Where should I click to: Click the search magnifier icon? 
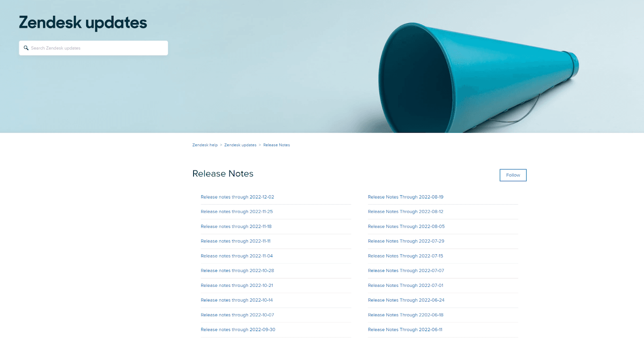pos(26,48)
